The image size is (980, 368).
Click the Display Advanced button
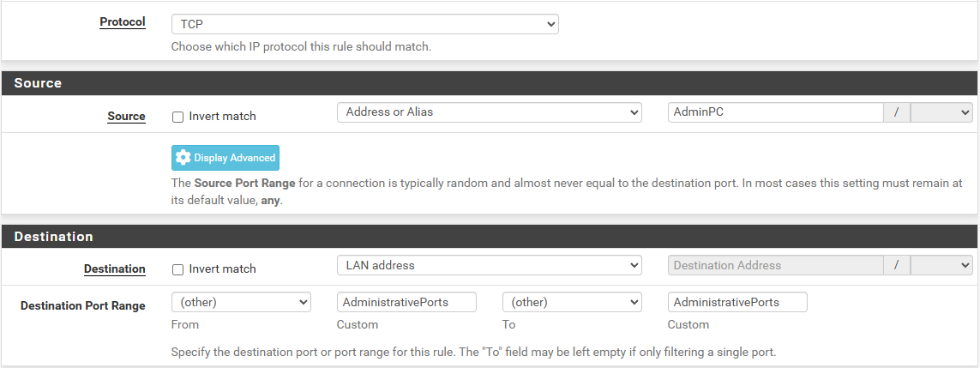[225, 158]
